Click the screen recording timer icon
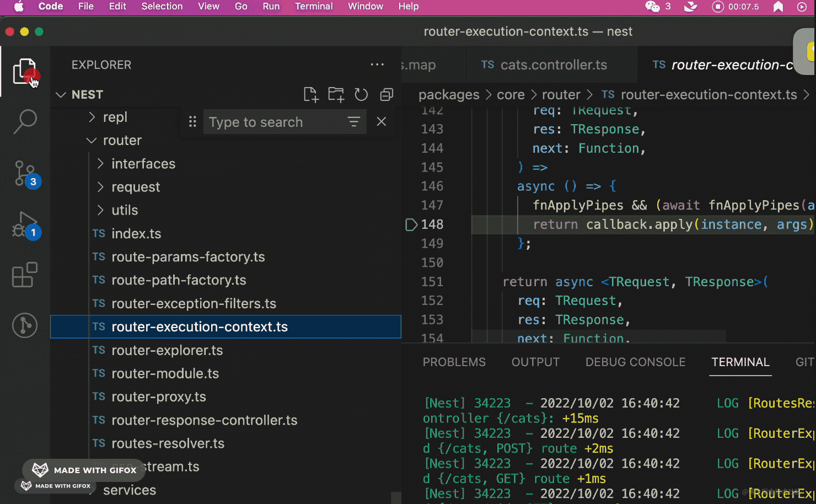 [x=717, y=7]
